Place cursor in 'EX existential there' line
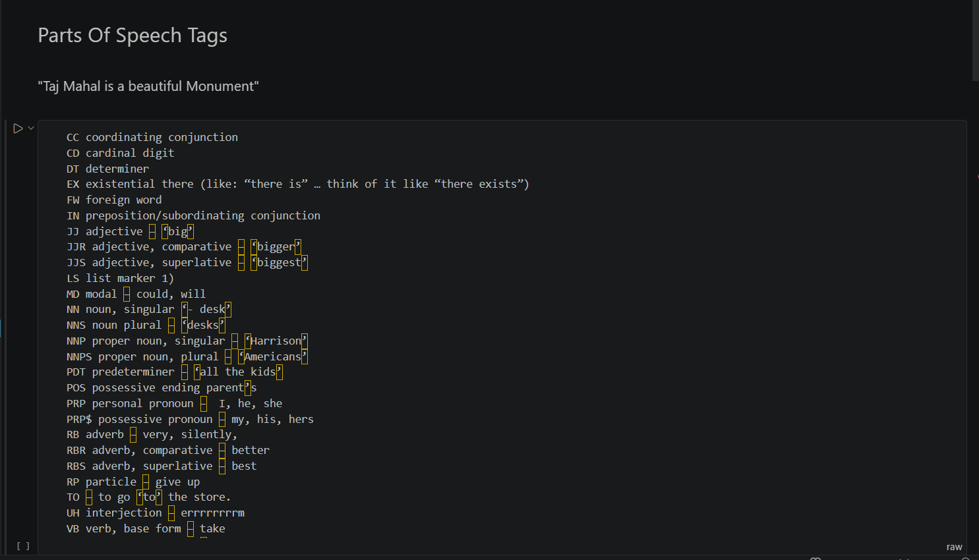 [x=297, y=184]
